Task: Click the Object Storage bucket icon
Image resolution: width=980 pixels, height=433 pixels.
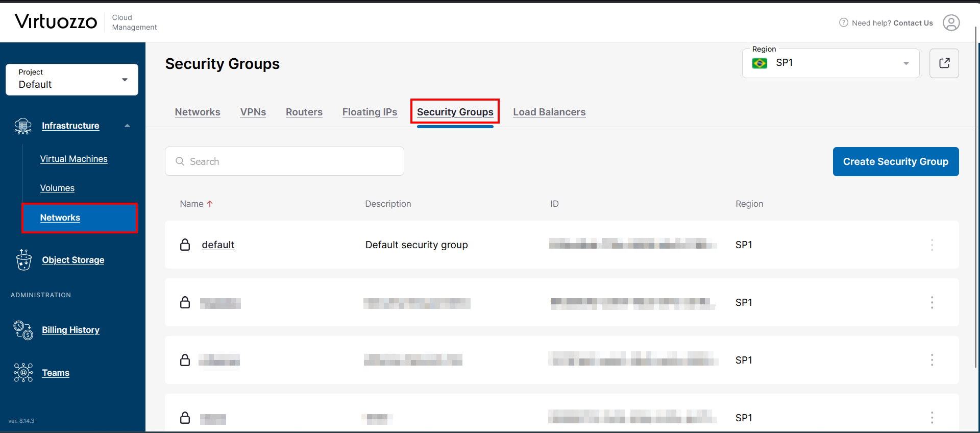Action: 23,260
